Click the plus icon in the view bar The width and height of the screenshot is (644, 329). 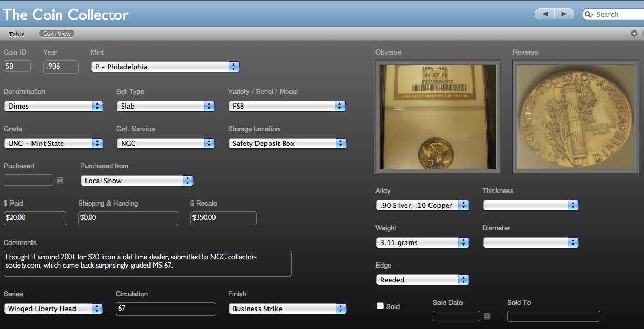pos(634,34)
